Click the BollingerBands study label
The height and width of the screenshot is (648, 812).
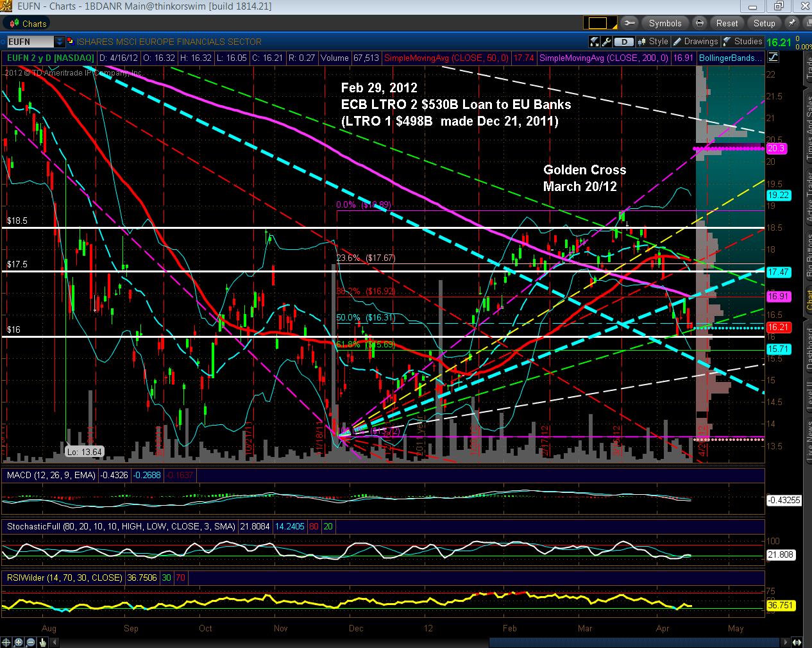(731, 58)
